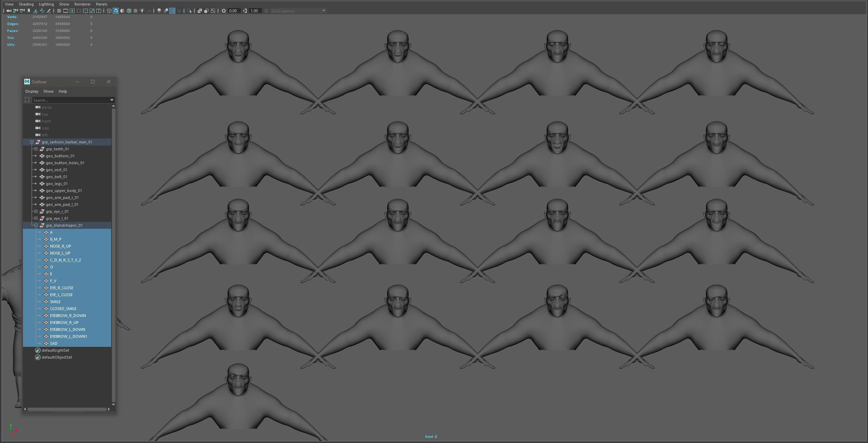Click the textured checker display icon
Viewport: 868px width, 443px height.
[136, 11]
